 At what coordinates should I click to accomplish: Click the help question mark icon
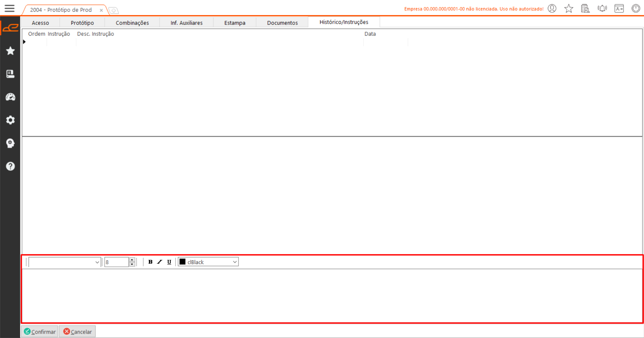tap(10, 166)
